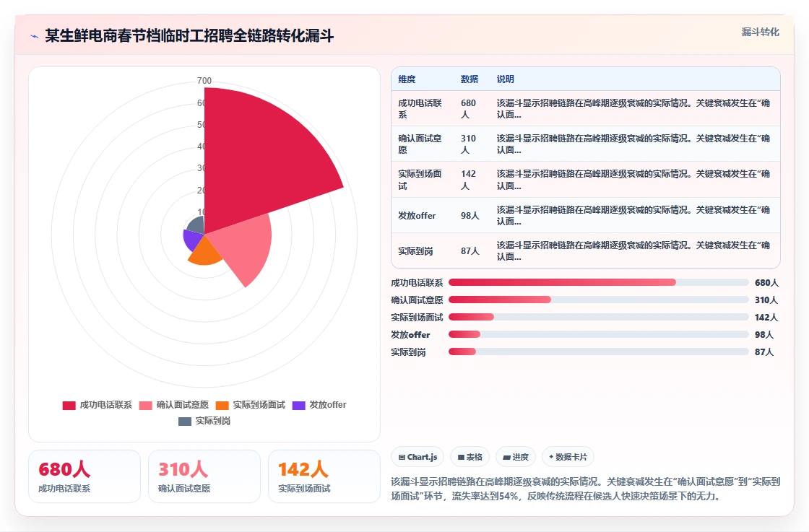Click the 实际到岗 progress bar
Image resolution: width=809 pixels, height=532 pixels.
click(x=599, y=352)
